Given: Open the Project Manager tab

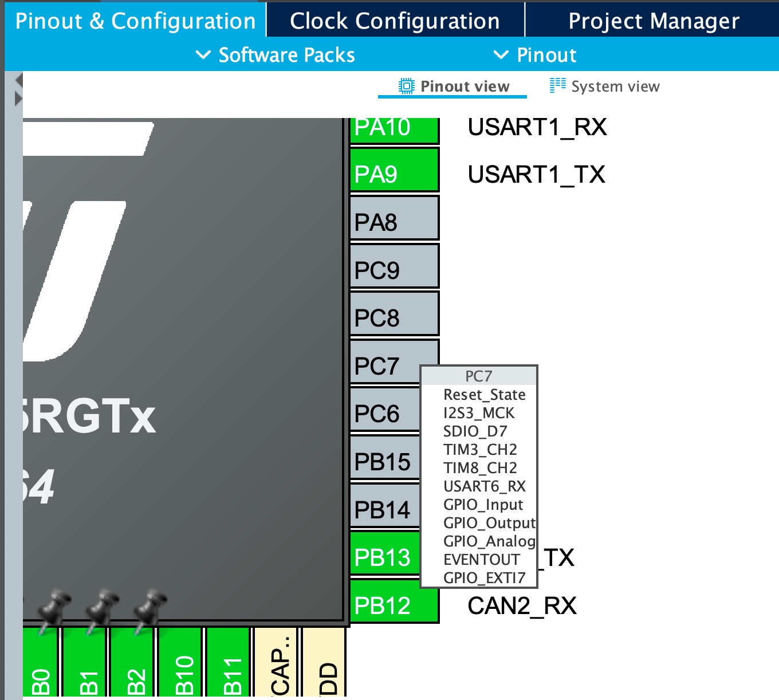Looking at the screenshot, I should pos(654,21).
